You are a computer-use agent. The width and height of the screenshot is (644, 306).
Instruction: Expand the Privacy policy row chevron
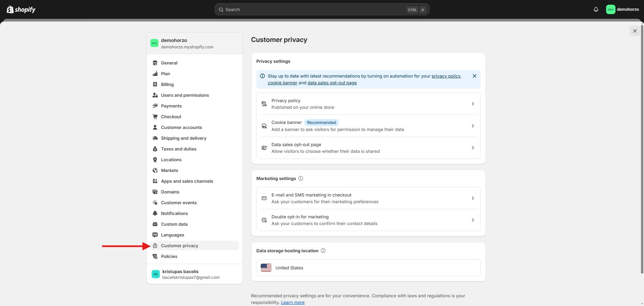pyautogui.click(x=473, y=104)
